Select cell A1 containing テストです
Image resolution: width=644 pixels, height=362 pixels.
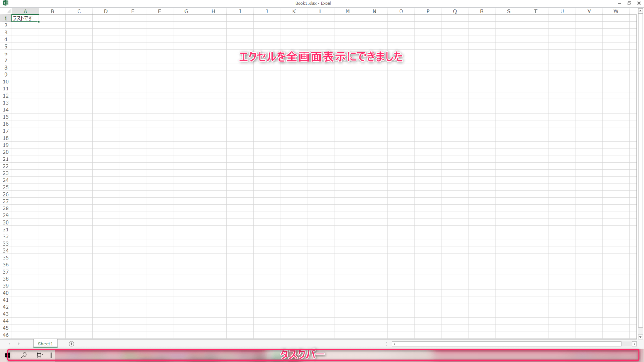(25, 18)
